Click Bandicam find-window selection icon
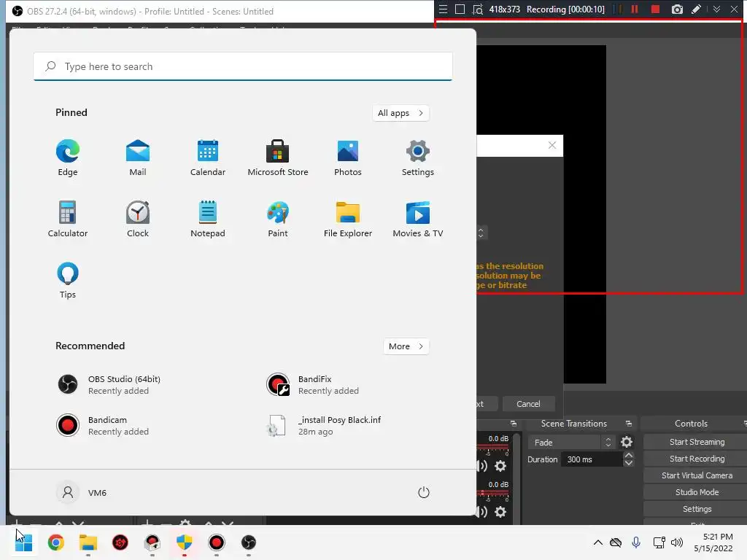 (x=477, y=9)
